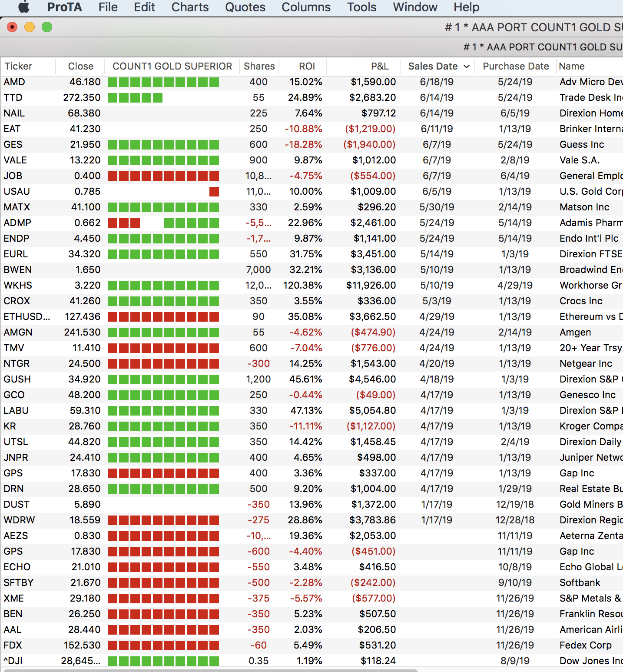Open the Window menu

[x=415, y=7]
